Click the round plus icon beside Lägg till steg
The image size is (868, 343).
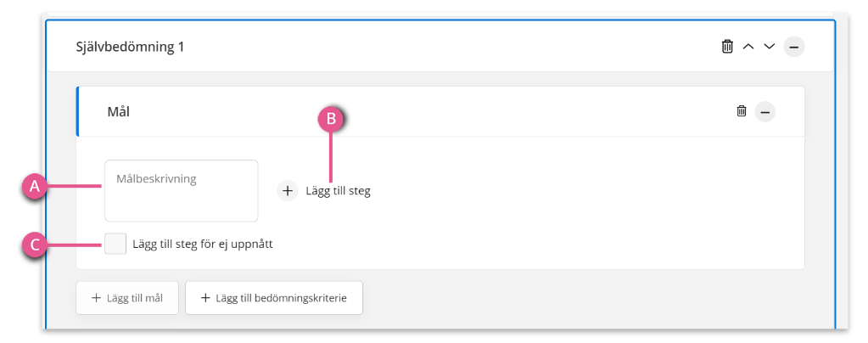tap(288, 191)
